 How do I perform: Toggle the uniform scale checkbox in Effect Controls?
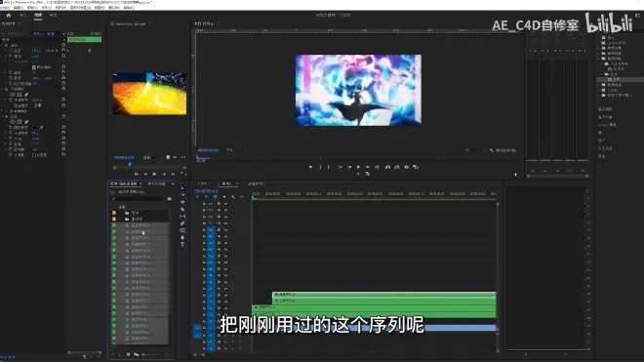pos(34,67)
